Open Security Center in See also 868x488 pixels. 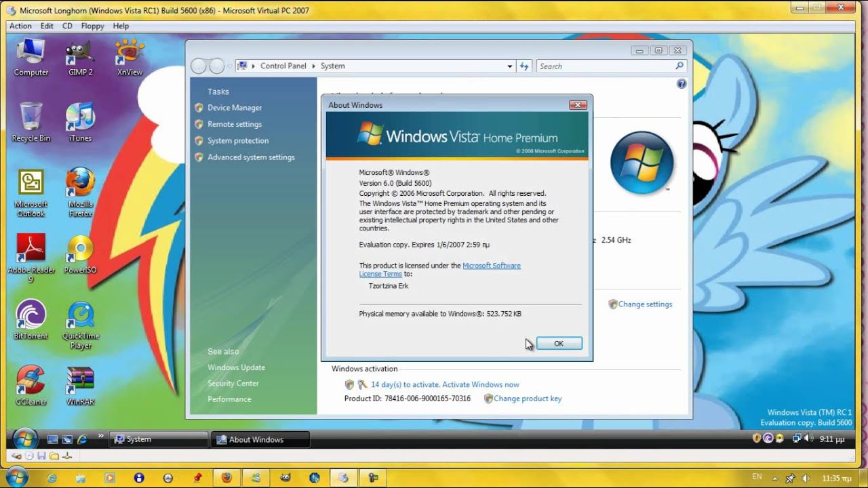[x=233, y=384]
